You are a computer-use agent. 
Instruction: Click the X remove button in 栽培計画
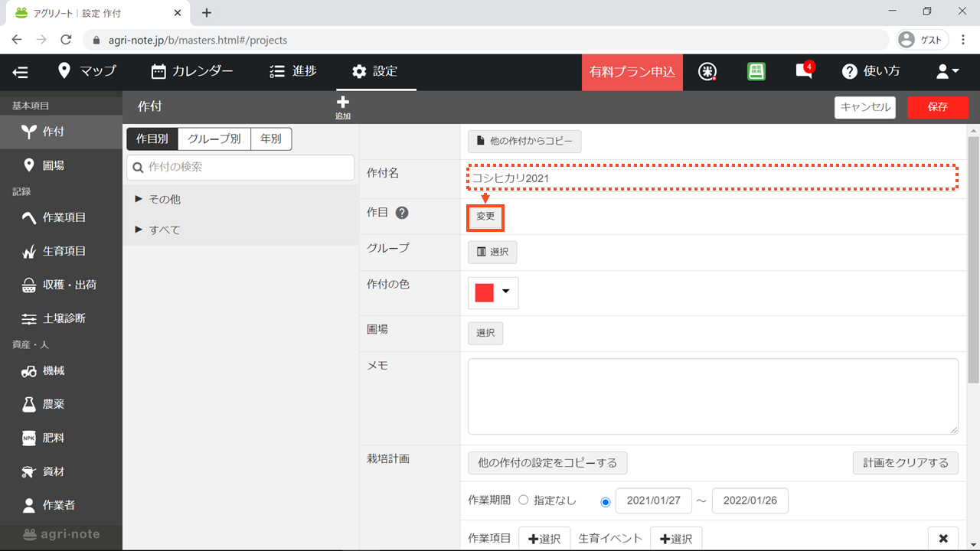point(943,538)
